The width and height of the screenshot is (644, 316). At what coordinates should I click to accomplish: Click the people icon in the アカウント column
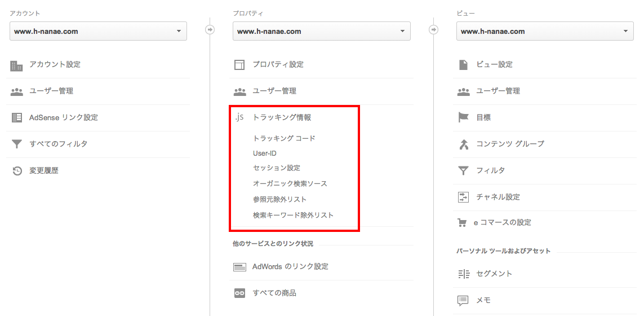click(16, 91)
